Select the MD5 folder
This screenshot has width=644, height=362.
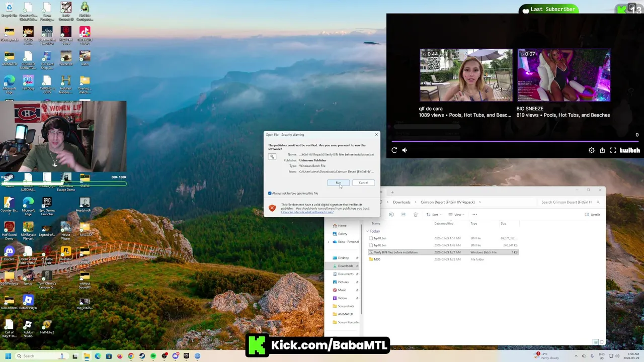tap(377, 259)
